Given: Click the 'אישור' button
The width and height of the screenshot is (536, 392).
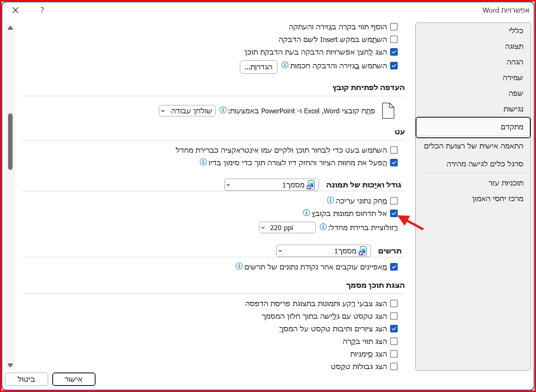Looking at the screenshot, I should point(74,379).
